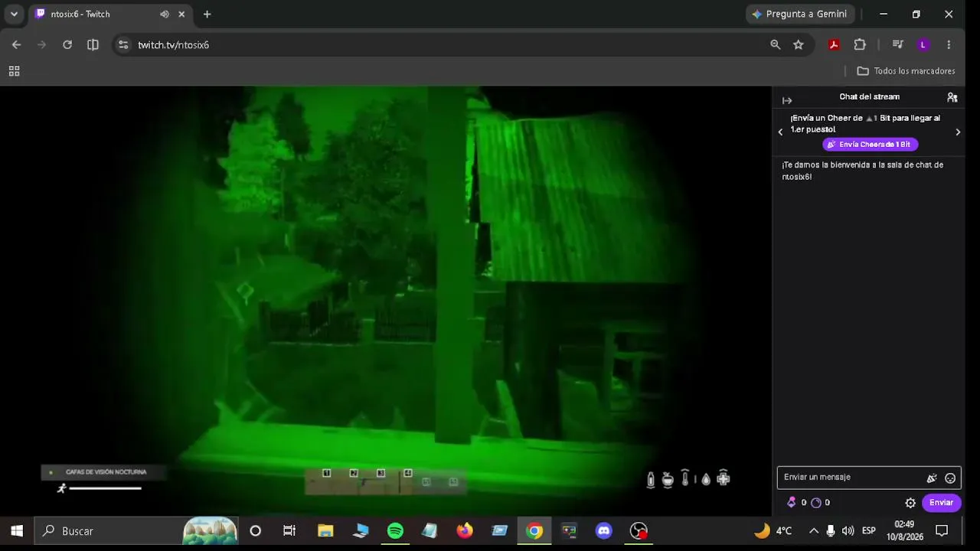The image size is (980, 551).
Task: Bookmark this page with the star
Action: coord(799,44)
